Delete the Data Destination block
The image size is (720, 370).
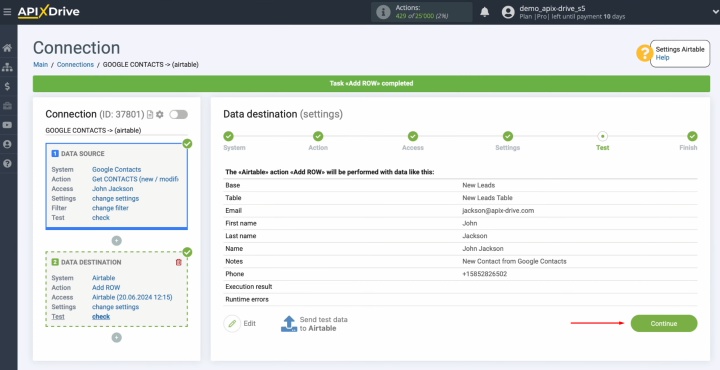[x=179, y=262]
